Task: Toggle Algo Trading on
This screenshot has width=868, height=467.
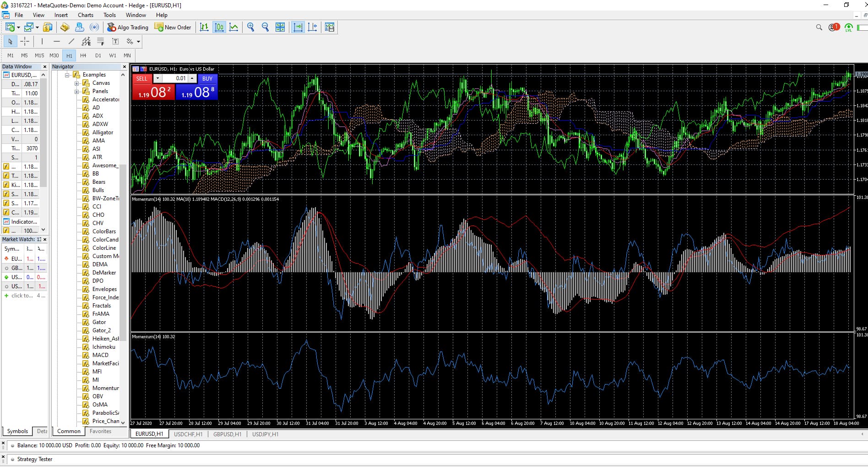Action: point(128,27)
